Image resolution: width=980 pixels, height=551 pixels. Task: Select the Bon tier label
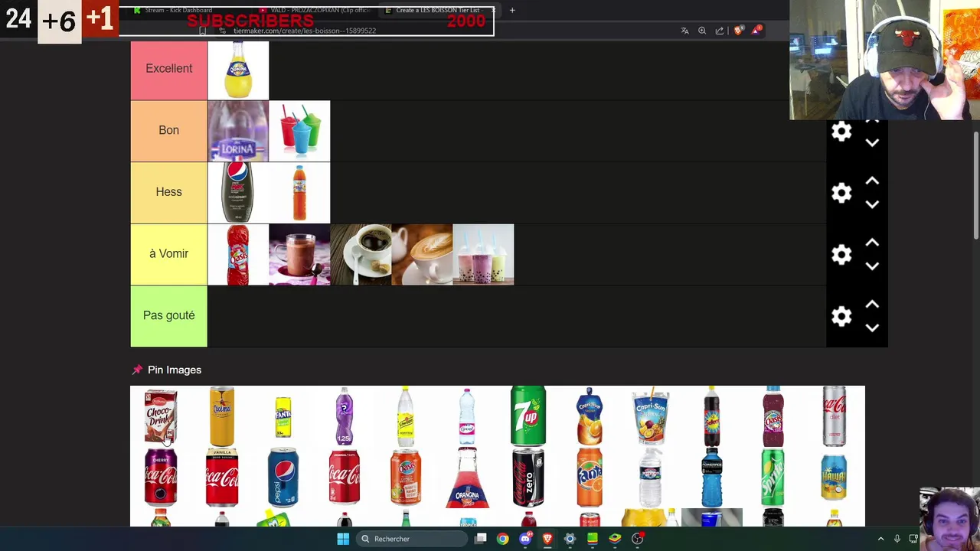[168, 130]
